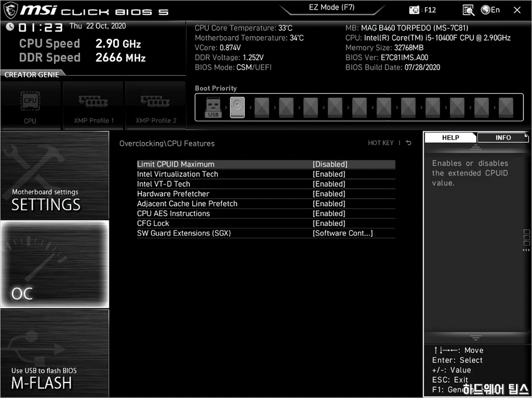Viewport: 532px width, 398px height.
Task: Click the last boot priority slot
Action: pos(506,107)
